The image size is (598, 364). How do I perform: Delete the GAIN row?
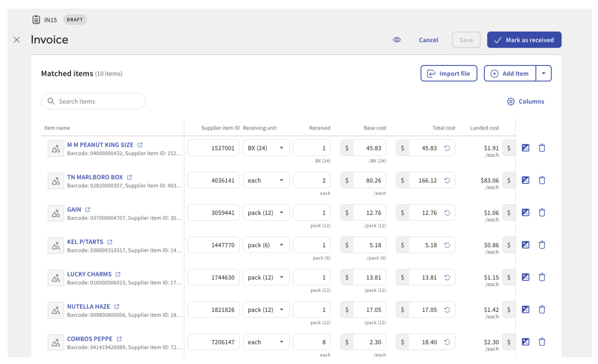[542, 213]
